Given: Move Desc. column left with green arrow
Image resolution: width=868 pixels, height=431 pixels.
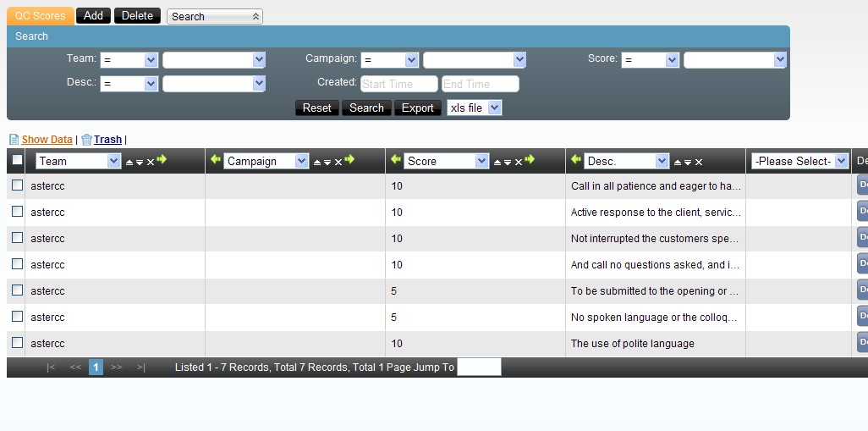Looking at the screenshot, I should [576, 160].
